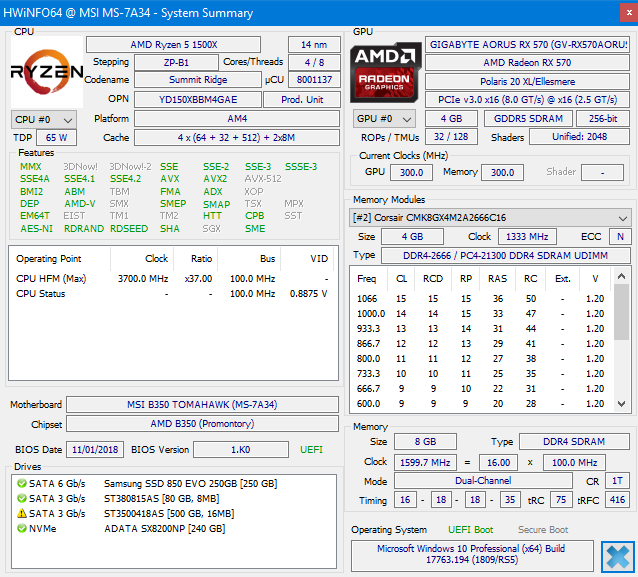
Task: Click the memory timing table scrollbar thumb
Action: [621, 312]
